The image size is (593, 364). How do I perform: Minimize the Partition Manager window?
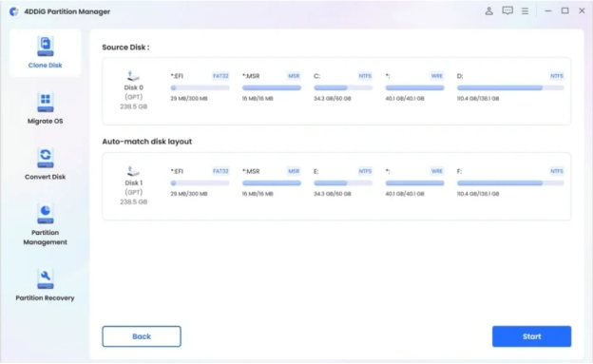point(547,11)
